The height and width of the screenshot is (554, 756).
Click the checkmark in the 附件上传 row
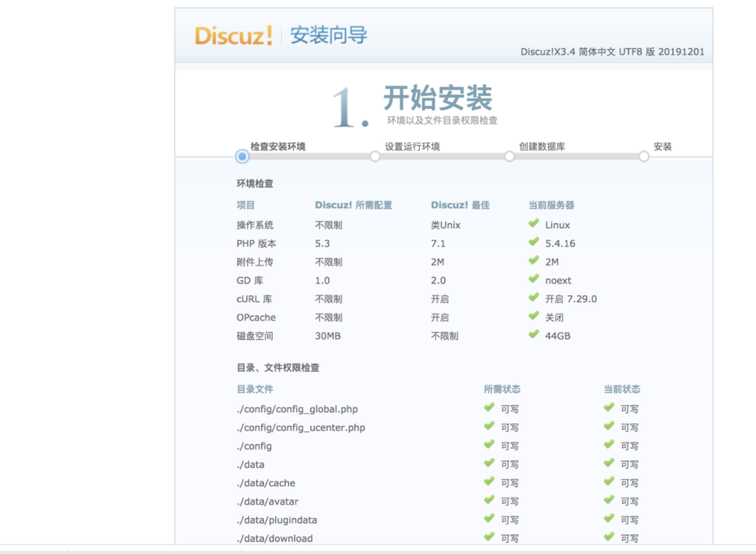[534, 260]
